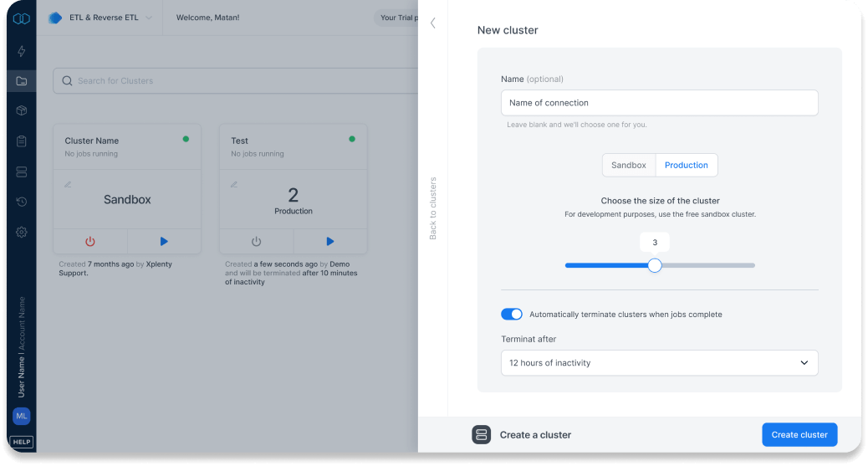
Task: Click the cluster size slider handle
Action: (x=655, y=265)
